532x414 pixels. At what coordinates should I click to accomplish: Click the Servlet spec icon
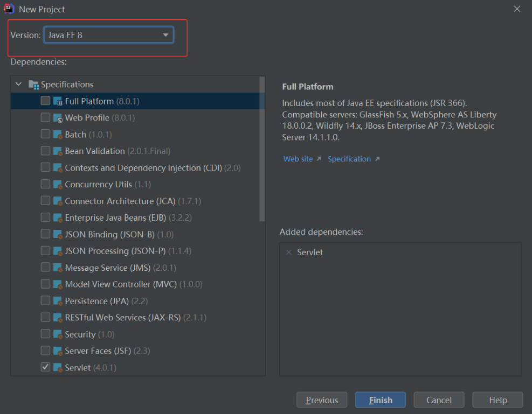pos(58,367)
